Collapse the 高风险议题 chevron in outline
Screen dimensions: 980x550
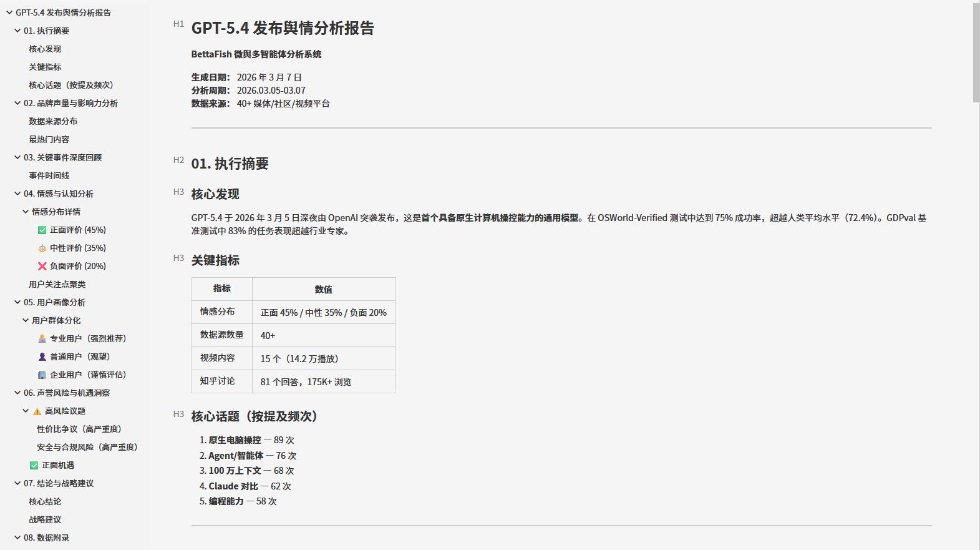[x=26, y=411]
